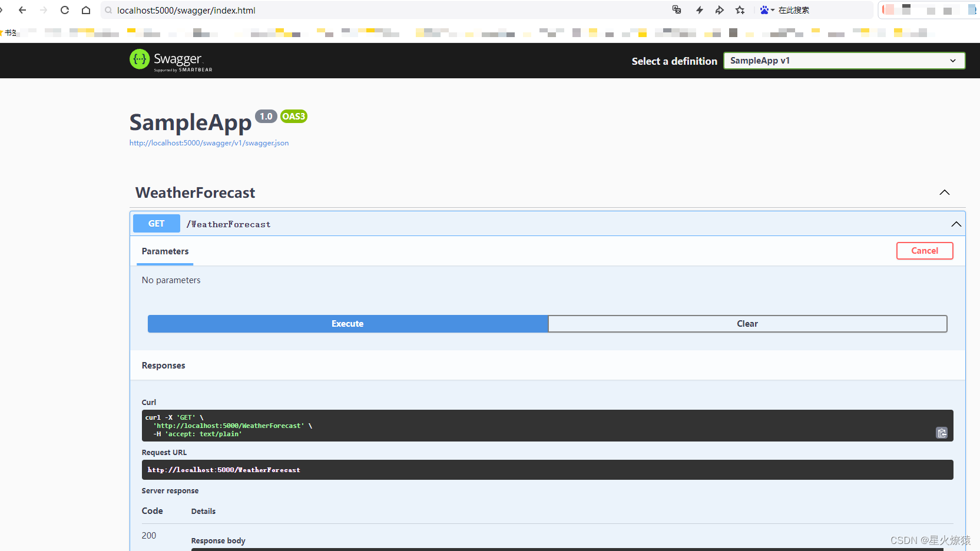Click the curl command text
Screen dimensions: 980x551
pos(229,426)
